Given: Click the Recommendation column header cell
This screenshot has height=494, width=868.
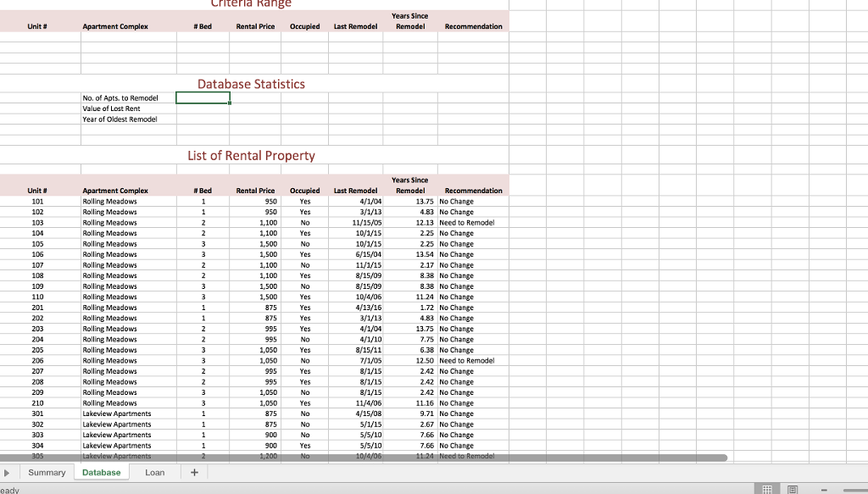Looking at the screenshot, I should click(473, 191).
